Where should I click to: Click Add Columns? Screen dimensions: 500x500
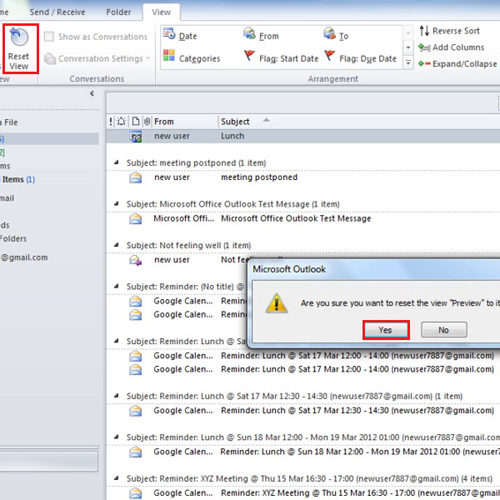tap(451, 47)
